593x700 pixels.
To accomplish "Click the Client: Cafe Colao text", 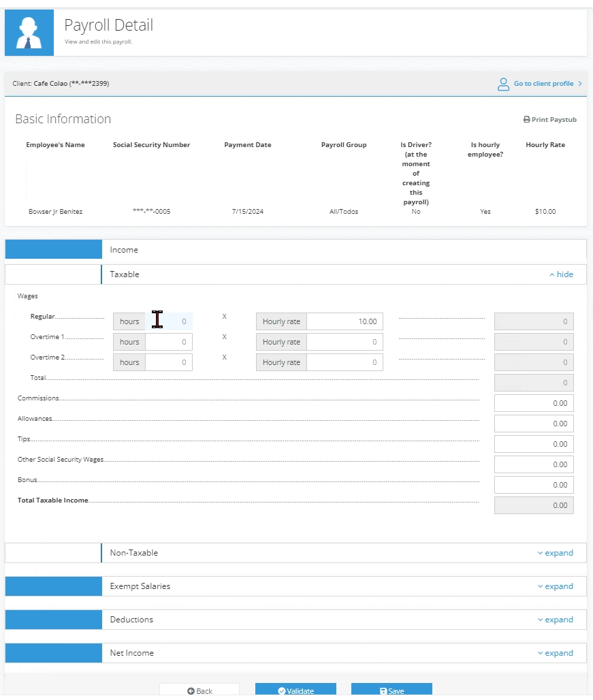I will (61, 84).
